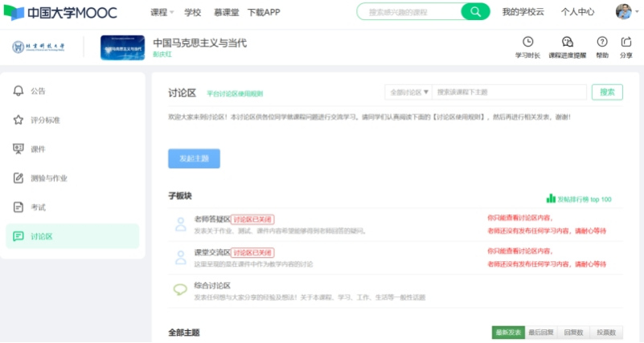Screen dimensions: 644x343
Task: Switch to the 最后回复 sort tab
Action: [540, 333]
